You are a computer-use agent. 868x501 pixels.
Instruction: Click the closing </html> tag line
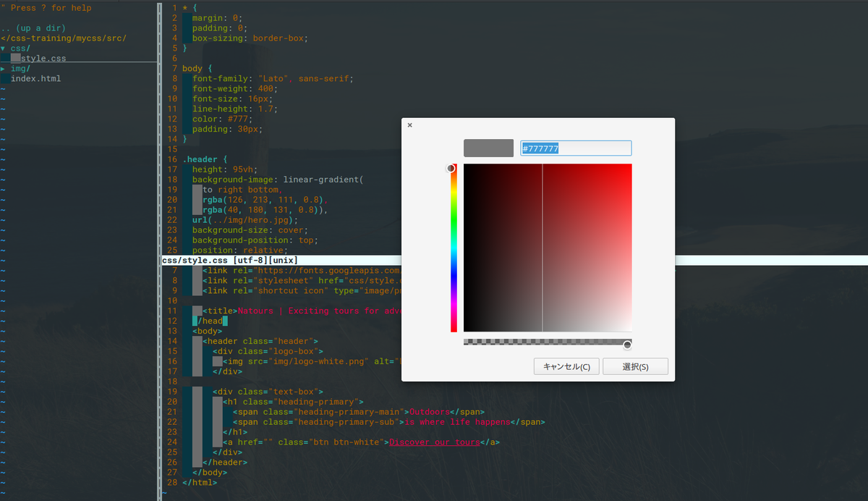coord(200,484)
